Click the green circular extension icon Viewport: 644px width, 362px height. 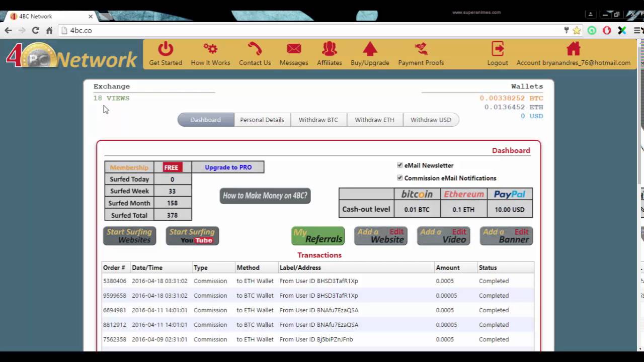coord(592,31)
